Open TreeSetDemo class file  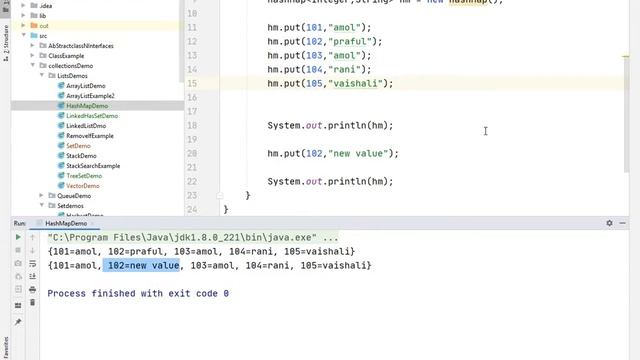[x=84, y=176]
